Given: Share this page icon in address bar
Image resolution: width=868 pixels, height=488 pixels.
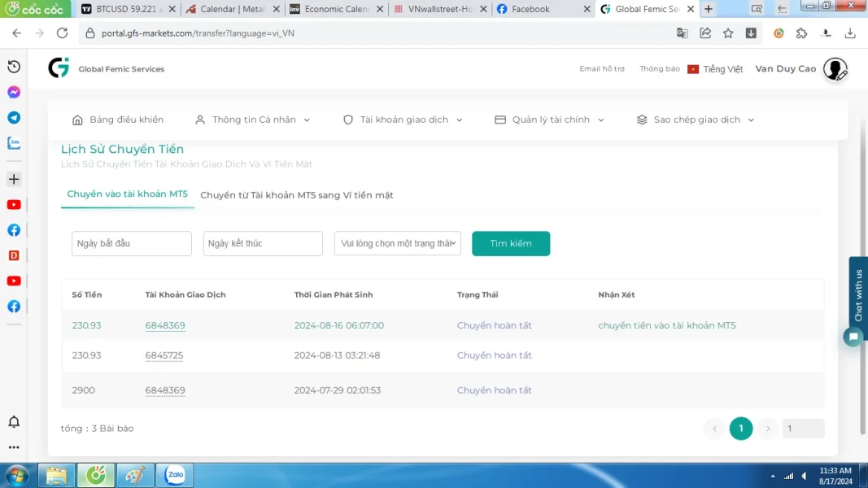Looking at the screenshot, I should (705, 33).
